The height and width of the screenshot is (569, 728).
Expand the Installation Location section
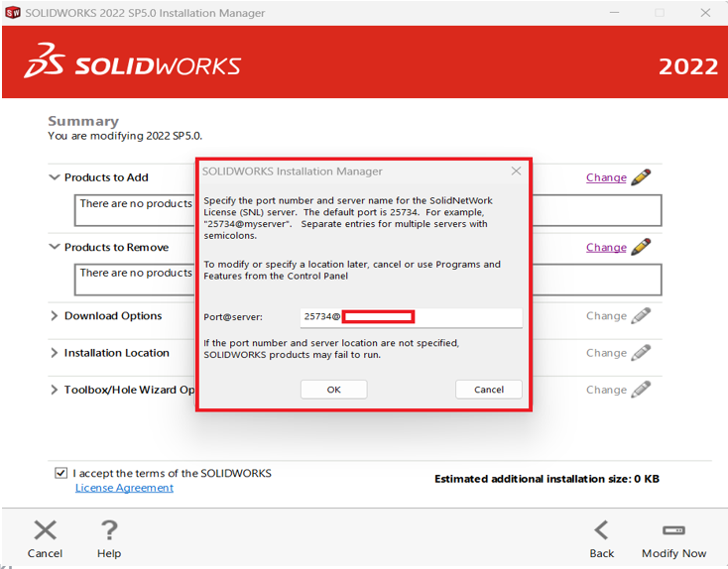click(x=55, y=353)
